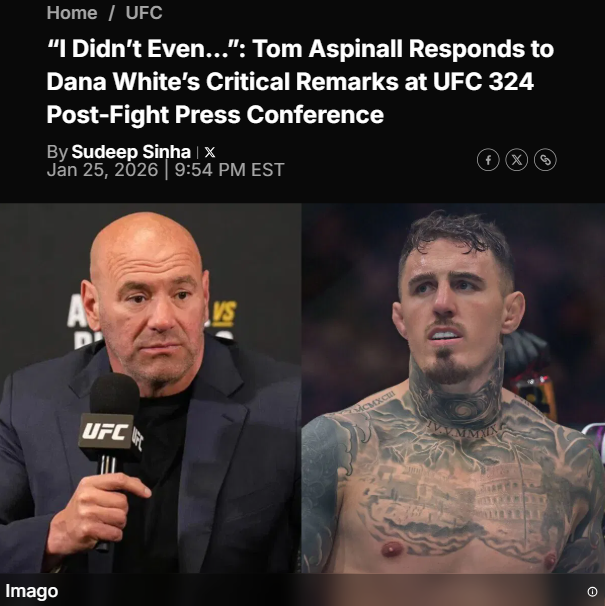
Task: Click the 9:54 PM EST timestamp
Action: point(229,170)
